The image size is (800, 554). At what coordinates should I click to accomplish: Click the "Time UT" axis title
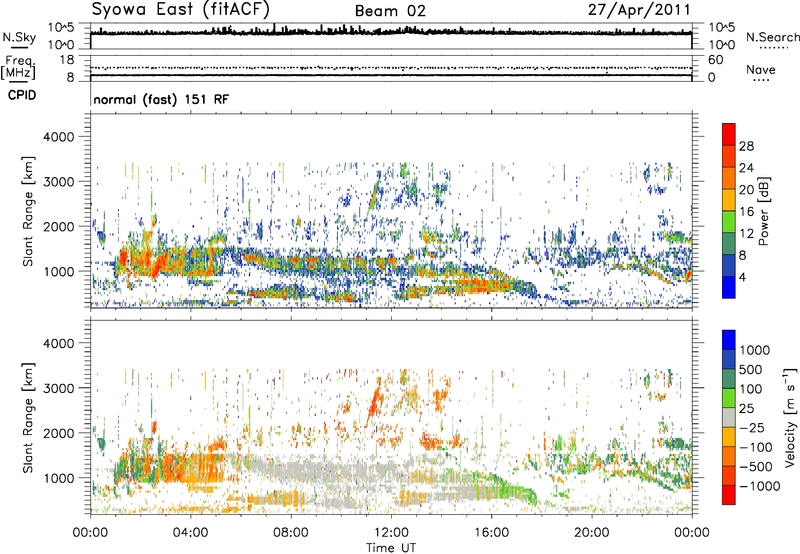tap(391, 547)
